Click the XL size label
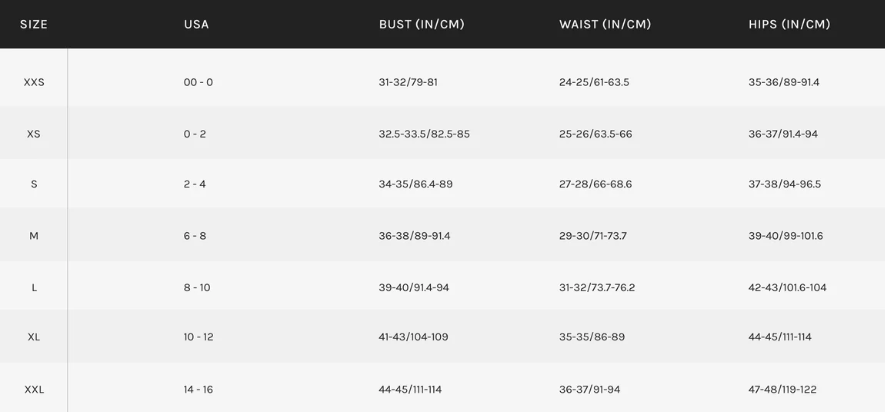The height and width of the screenshot is (412, 885). pyautogui.click(x=34, y=338)
